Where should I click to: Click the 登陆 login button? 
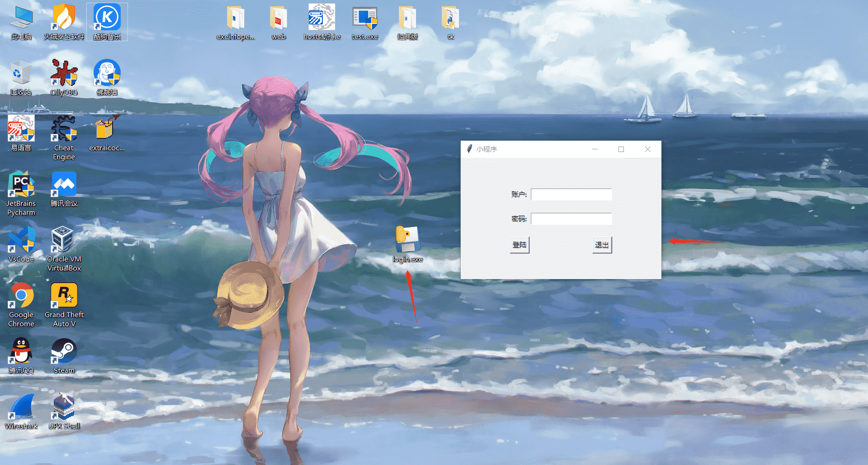[x=519, y=245]
